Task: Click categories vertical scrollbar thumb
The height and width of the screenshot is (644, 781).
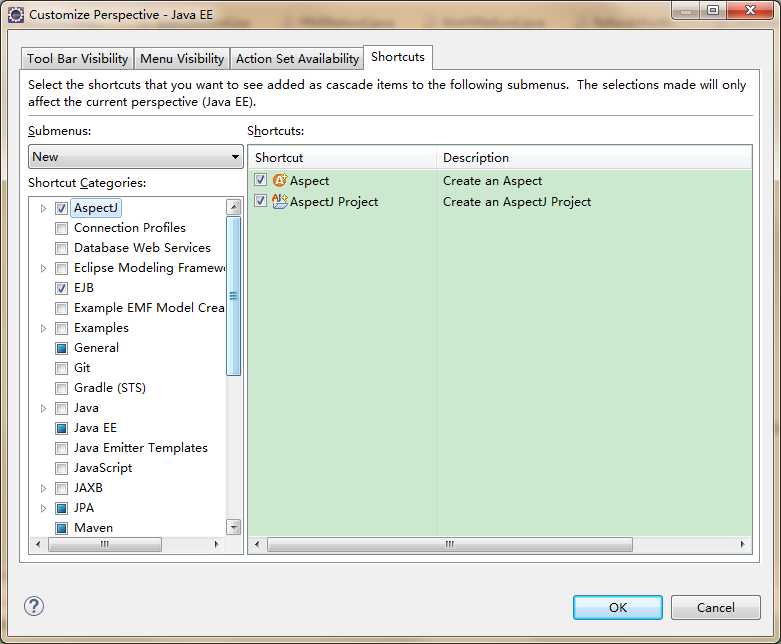Action: (x=234, y=296)
